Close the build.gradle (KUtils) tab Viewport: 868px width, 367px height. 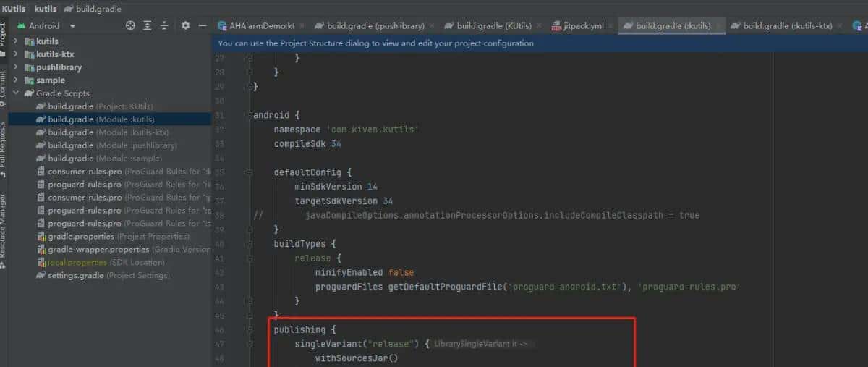point(539,26)
